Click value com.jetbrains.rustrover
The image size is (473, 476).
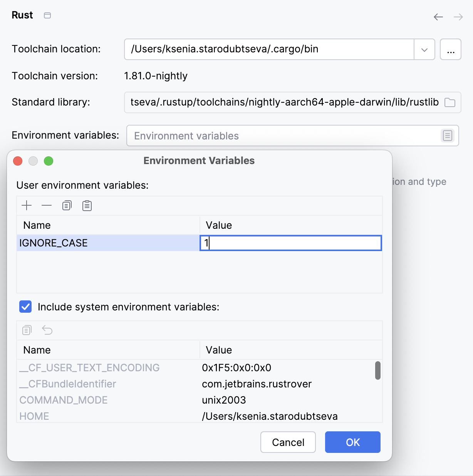click(257, 384)
